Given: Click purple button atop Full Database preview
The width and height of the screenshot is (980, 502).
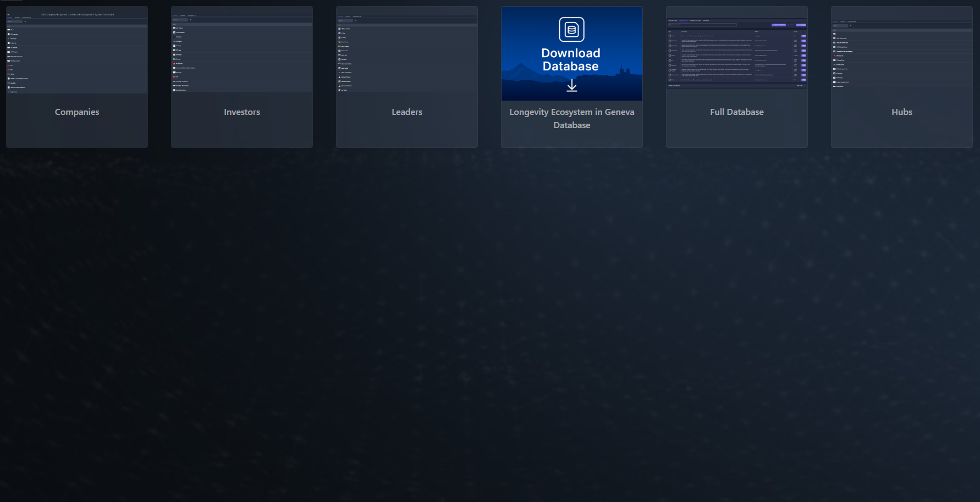Looking at the screenshot, I should (778, 25).
